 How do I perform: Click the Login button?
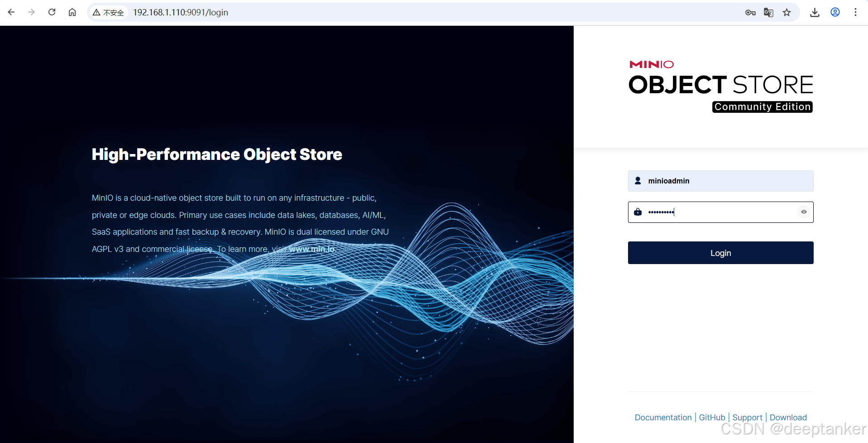[721, 253]
